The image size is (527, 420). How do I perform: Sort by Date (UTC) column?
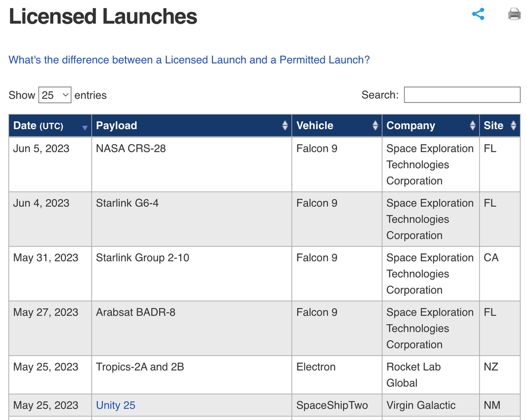[50, 126]
